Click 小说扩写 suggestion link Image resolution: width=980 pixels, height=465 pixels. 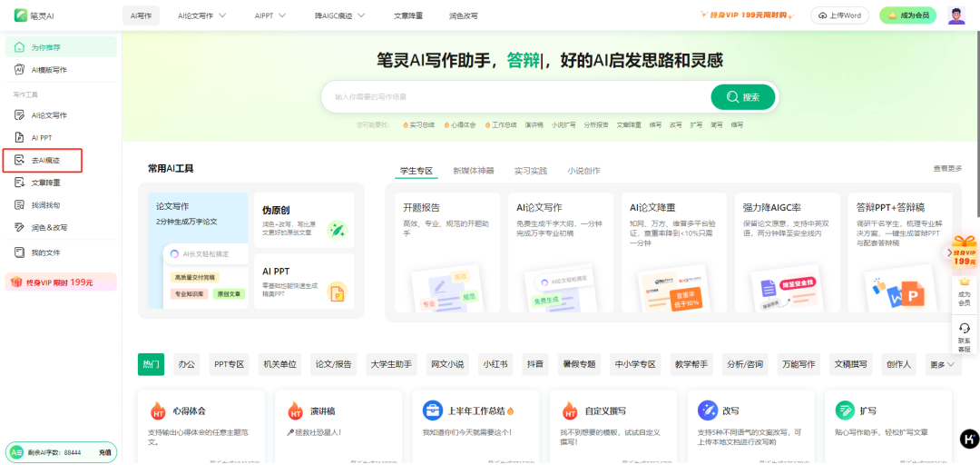(563, 125)
